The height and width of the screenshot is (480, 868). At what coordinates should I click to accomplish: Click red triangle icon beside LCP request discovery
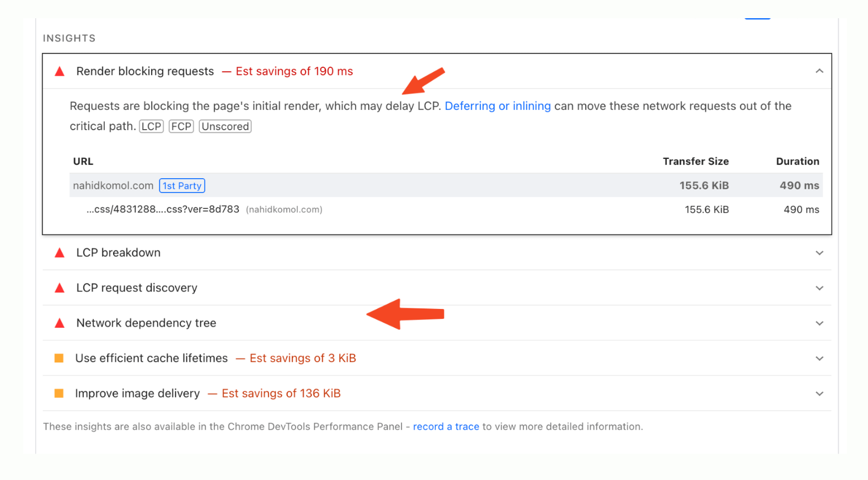point(60,288)
